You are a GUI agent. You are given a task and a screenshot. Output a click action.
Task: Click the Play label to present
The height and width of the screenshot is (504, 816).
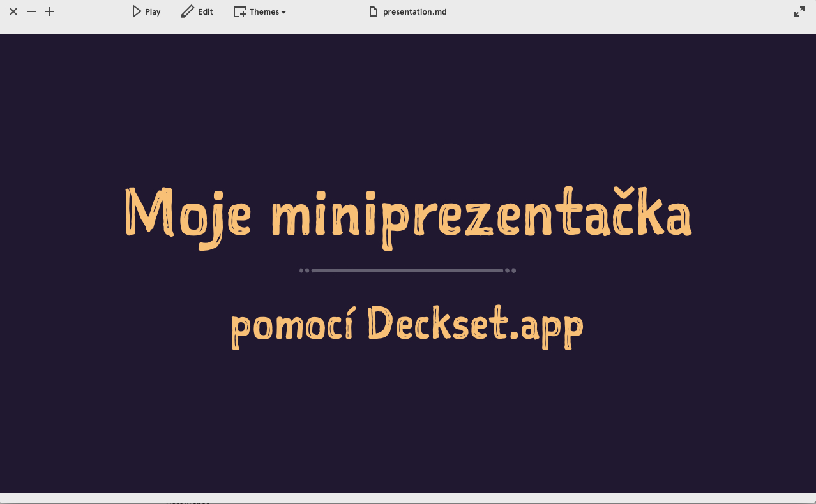point(152,11)
